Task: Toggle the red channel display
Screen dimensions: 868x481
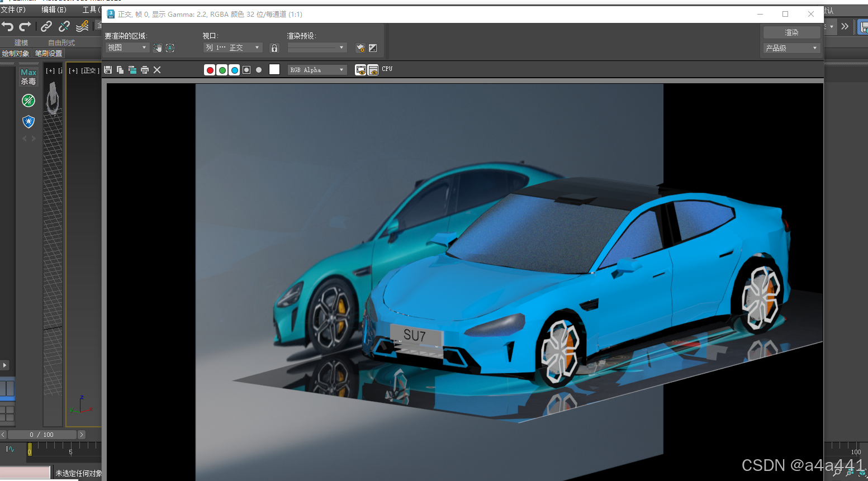Action: click(x=210, y=70)
